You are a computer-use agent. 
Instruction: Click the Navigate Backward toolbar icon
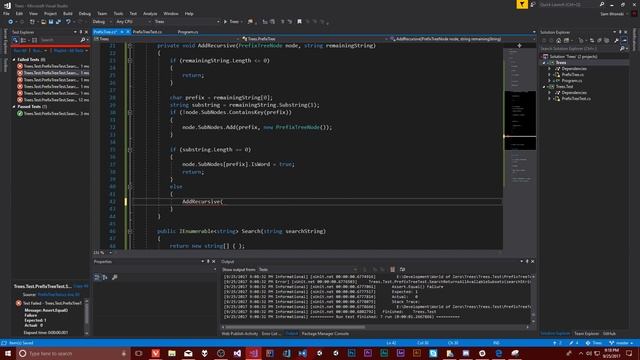[x=11, y=22]
